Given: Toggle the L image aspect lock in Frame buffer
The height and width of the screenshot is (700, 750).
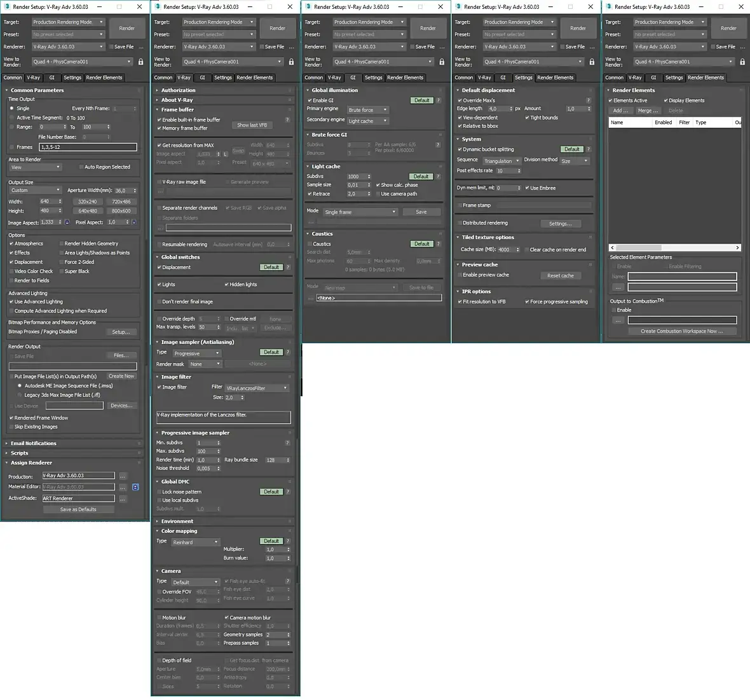Looking at the screenshot, I should pos(225,154).
